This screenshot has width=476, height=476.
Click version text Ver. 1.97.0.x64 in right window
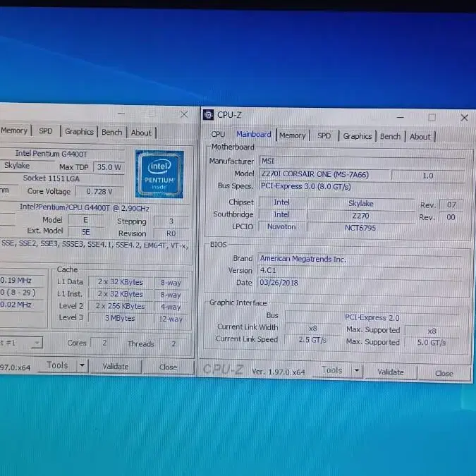click(x=279, y=372)
